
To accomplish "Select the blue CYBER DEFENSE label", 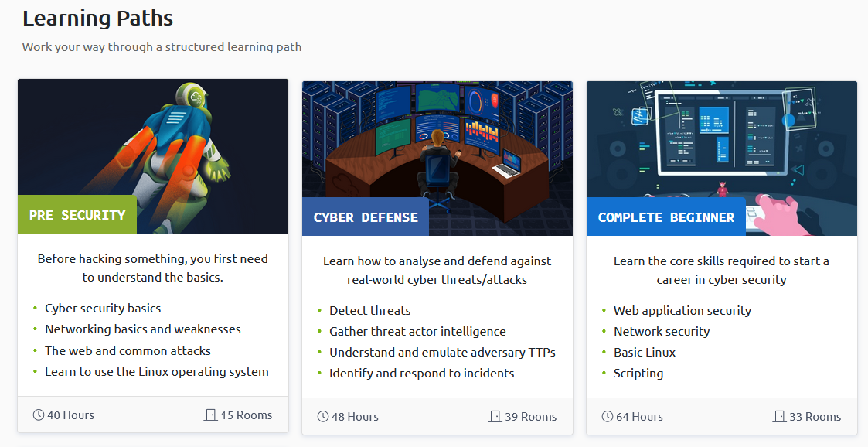I will 366,217.
